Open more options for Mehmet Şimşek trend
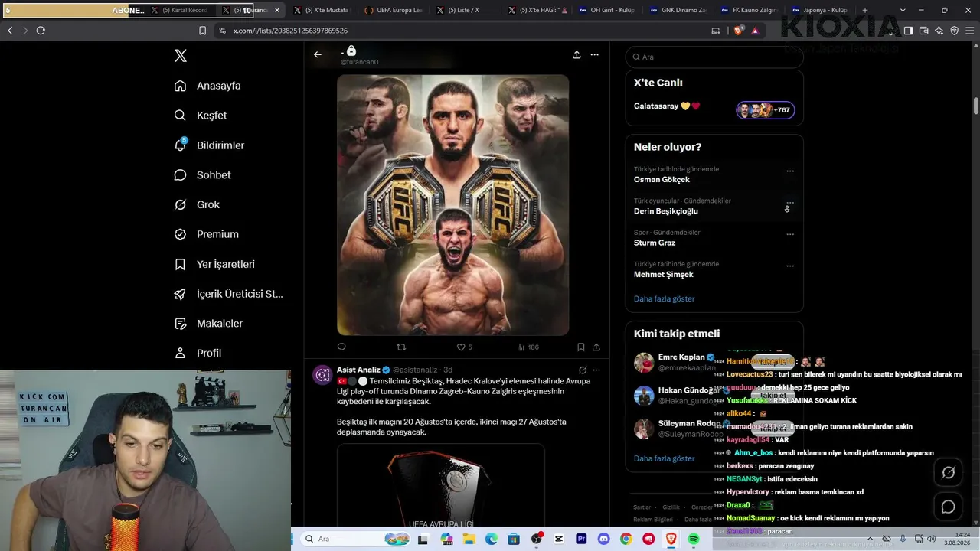This screenshot has height=551, width=980. click(790, 266)
